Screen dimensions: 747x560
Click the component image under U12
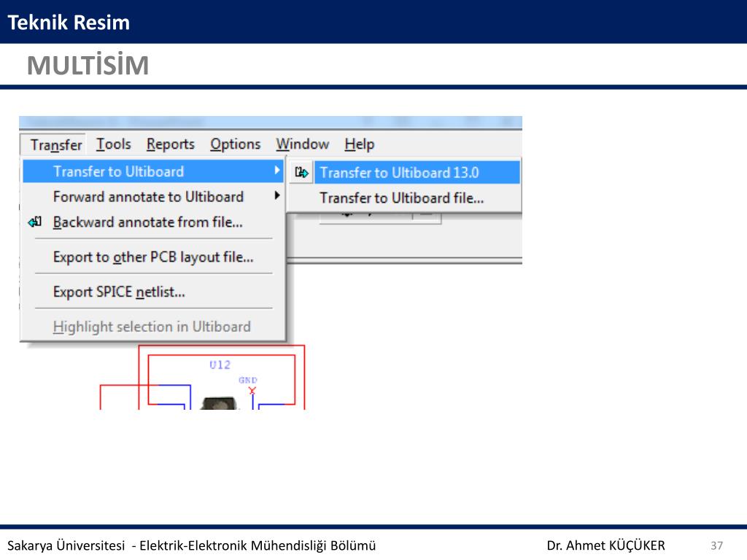(219, 402)
